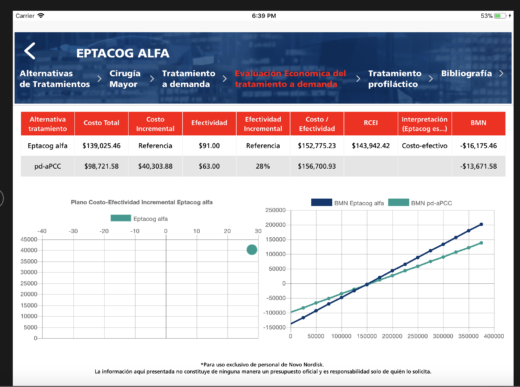Select the Eptacog alfa row label
This screenshot has width=520, height=387.
47,146
